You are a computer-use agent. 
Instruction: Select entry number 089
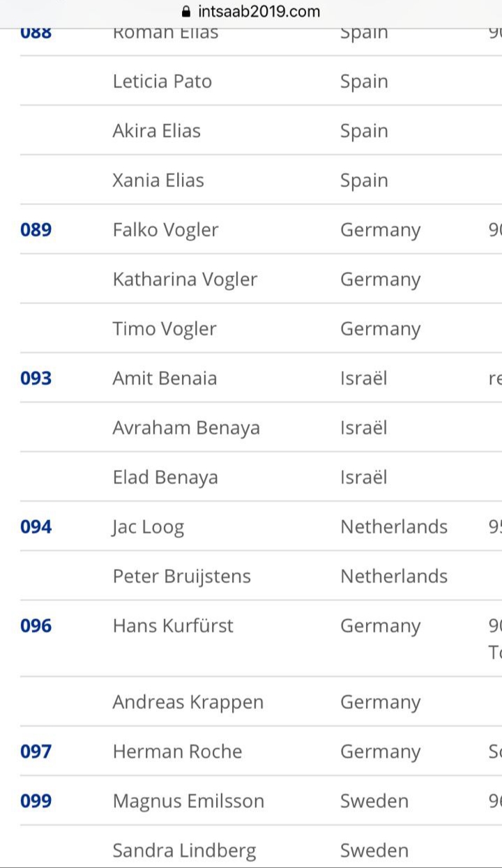coord(36,230)
